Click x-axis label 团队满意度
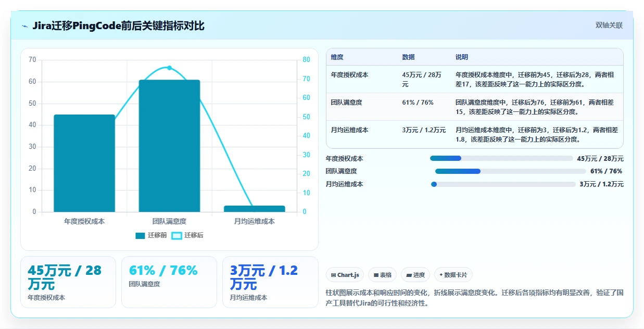Viewport: 644px width, 329px height. pos(169,221)
